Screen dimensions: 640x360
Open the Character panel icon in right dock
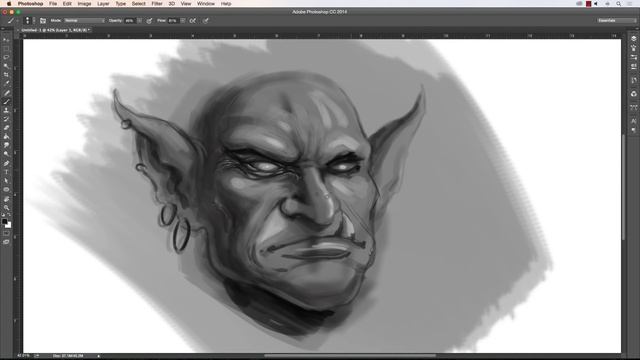[x=633, y=121]
